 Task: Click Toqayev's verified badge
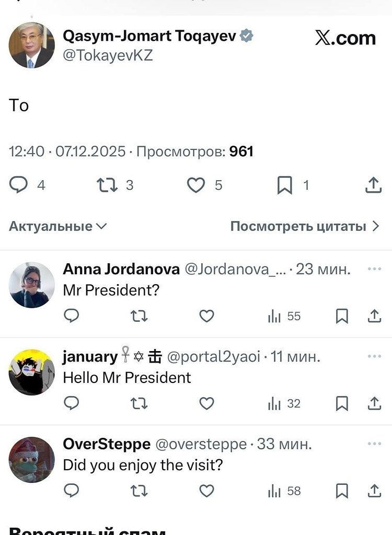(x=246, y=36)
